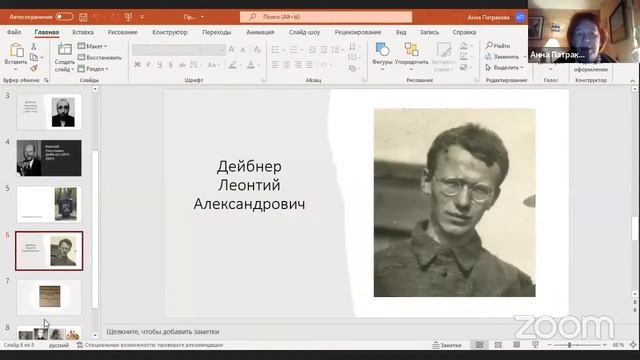Click the Дейбнер Леонтий Александрович title text
Image resolution: width=640 pixels, height=360 pixels.
pos(249,185)
